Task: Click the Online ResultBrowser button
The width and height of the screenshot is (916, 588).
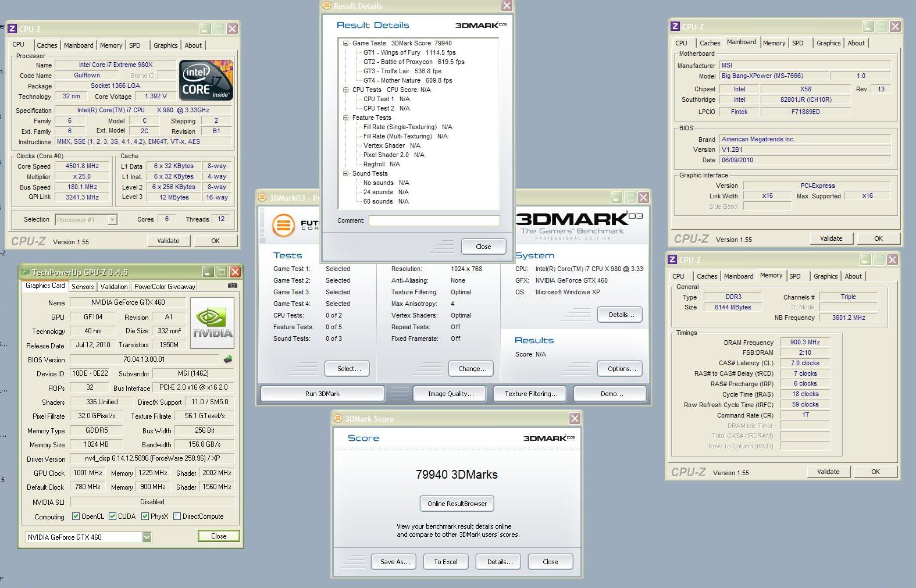Action: point(457,504)
